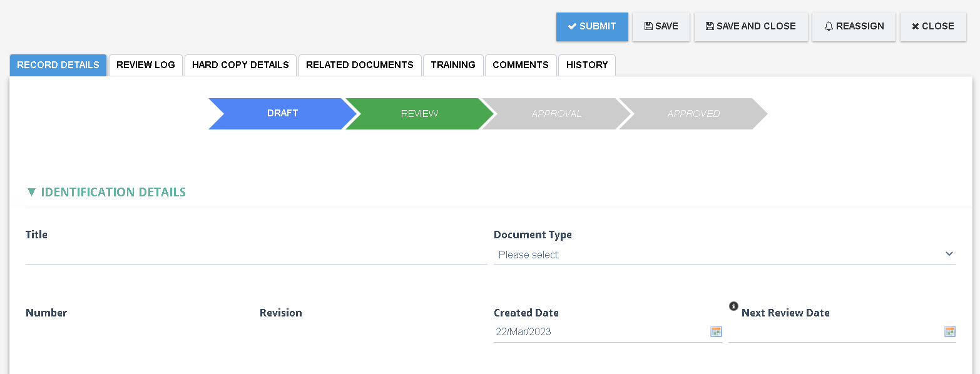Open the Created Date calendar picker

(x=715, y=331)
